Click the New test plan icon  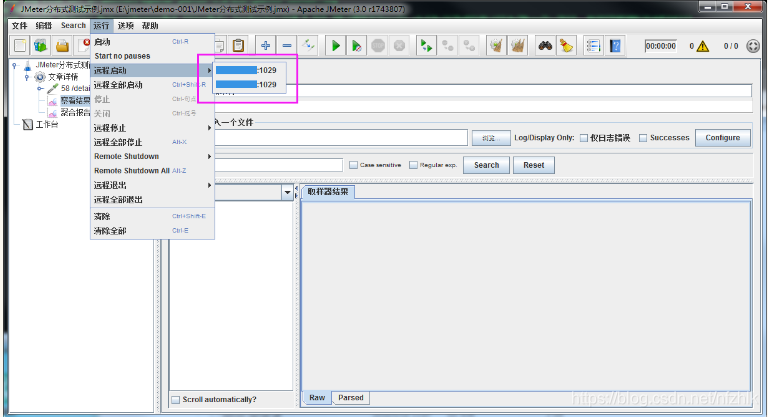[20, 46]
